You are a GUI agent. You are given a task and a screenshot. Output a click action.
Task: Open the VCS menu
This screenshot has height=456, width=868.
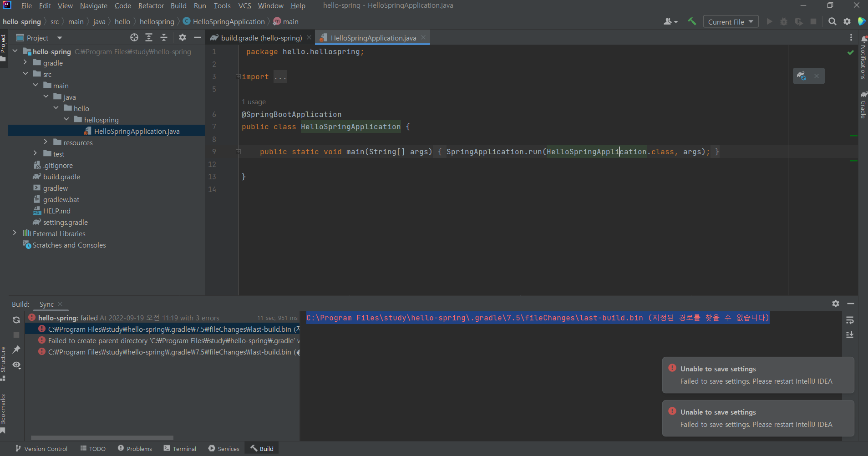pos(244,5)
